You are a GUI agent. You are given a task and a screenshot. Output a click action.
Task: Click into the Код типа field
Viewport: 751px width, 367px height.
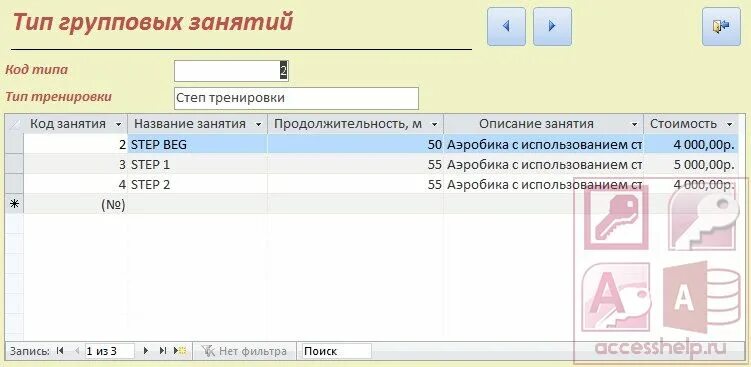click(231, 71)
